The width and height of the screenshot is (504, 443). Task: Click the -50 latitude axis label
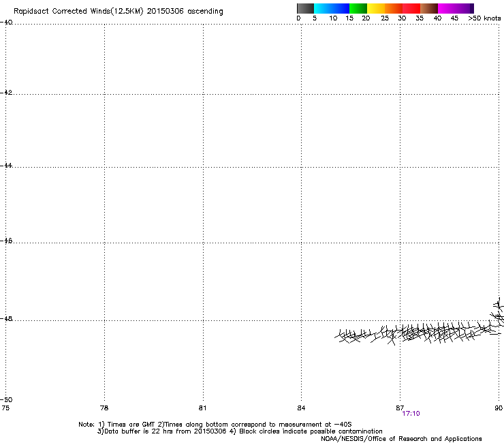coord(6,399)
